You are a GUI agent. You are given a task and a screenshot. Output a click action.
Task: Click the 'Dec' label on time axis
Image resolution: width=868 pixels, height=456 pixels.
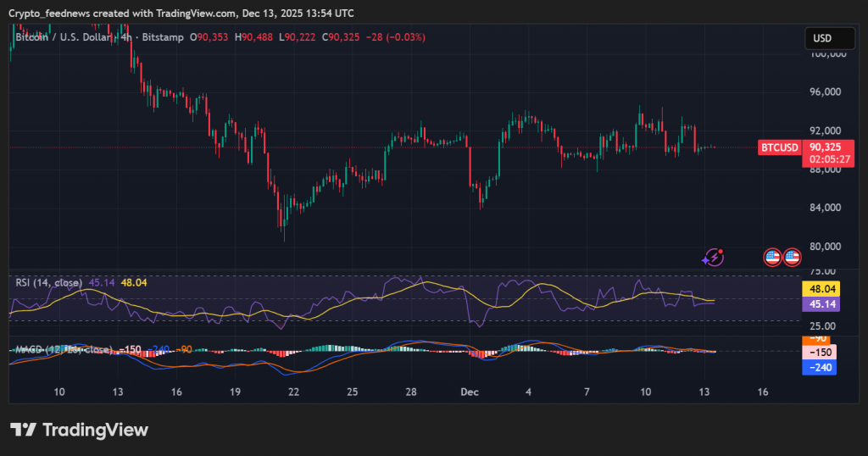click(469, 392)
